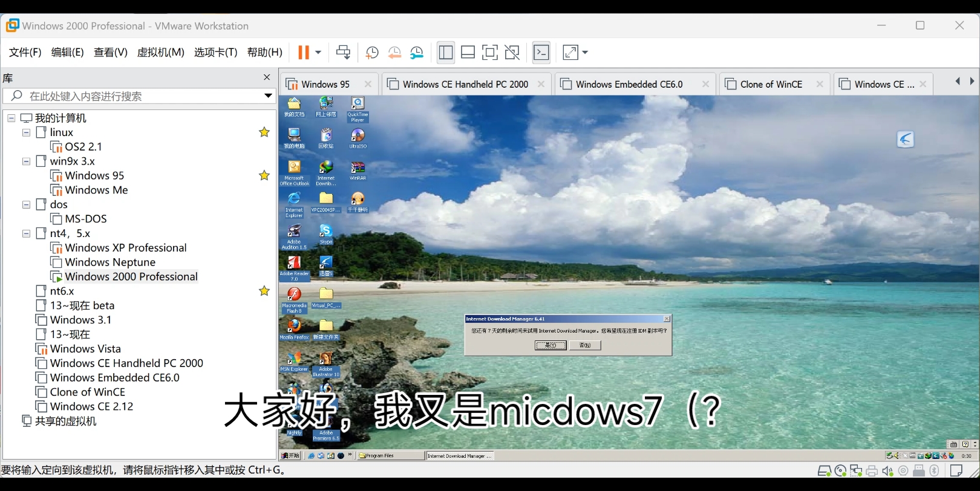Select the Macromedia Flash 8 icon
This screenshot has width=980, height=491.
294,300
